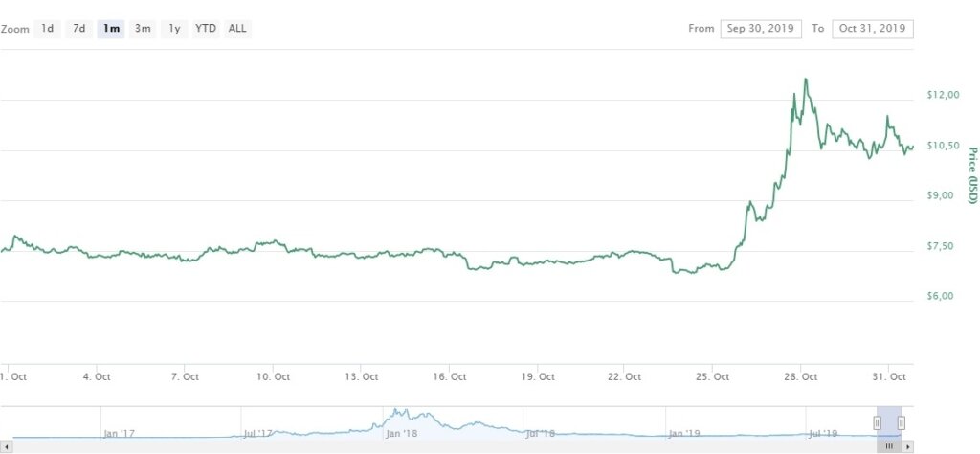Select the 7d zoom range
Screen dimensions: 980x454
tap(79, 29)
